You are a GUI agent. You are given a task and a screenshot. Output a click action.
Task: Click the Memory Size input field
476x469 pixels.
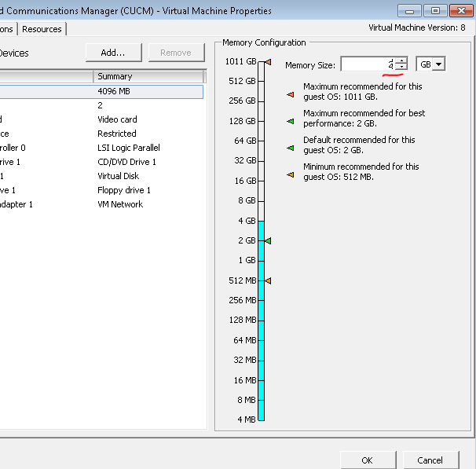coord(368,64)
